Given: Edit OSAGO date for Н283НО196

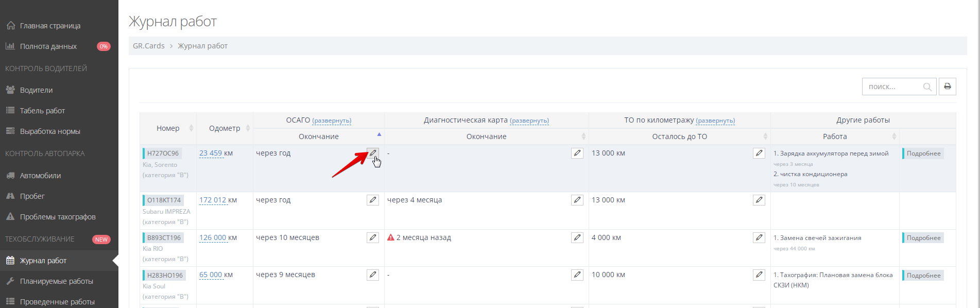Looking at the screenshot, I should [x=372, y=275].
